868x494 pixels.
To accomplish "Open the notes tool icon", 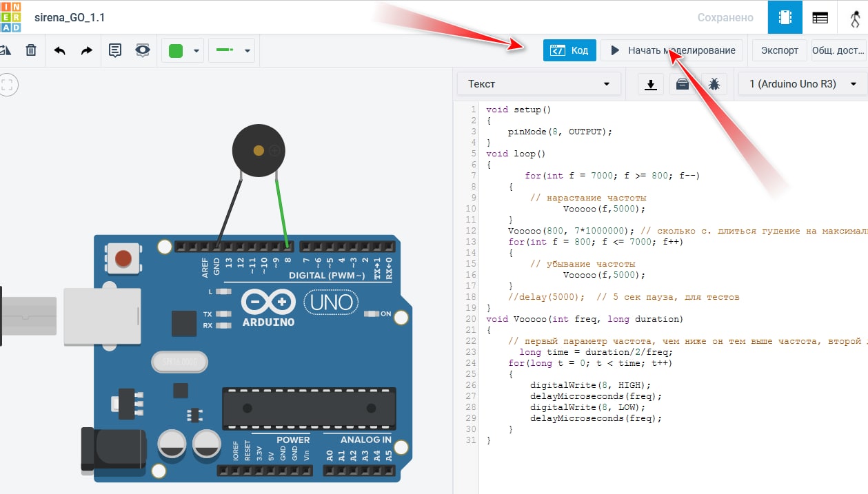I will coord(115,50).
